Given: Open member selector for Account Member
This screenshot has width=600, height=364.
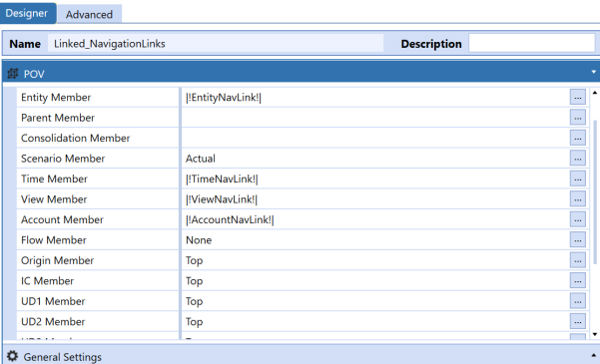Looking at the screenshot, I should point(577,219).
